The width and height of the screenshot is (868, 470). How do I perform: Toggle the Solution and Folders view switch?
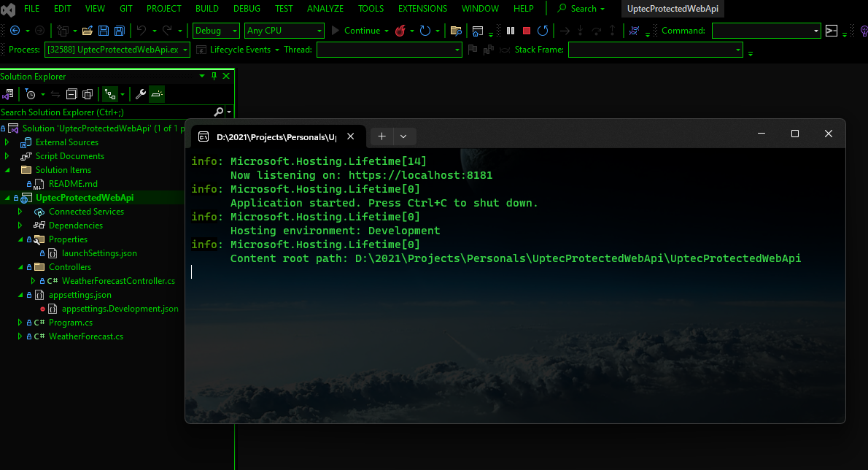tap(8, 94)
